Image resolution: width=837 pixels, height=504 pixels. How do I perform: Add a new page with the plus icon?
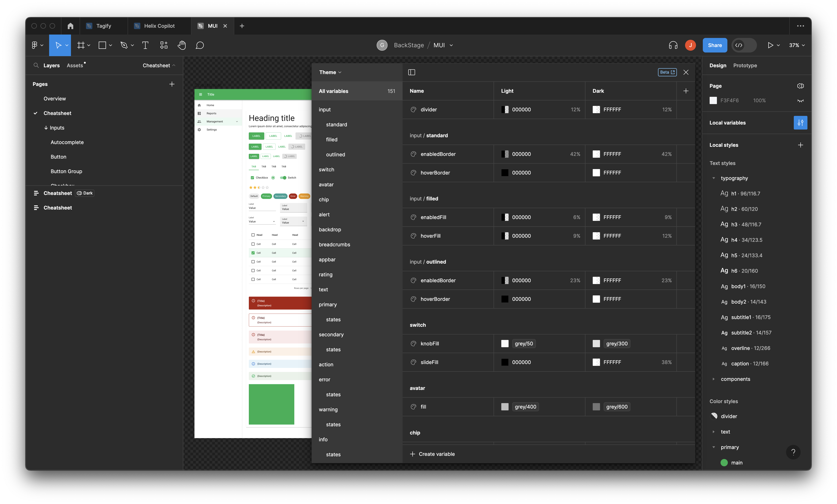click(x=172, y=84)
